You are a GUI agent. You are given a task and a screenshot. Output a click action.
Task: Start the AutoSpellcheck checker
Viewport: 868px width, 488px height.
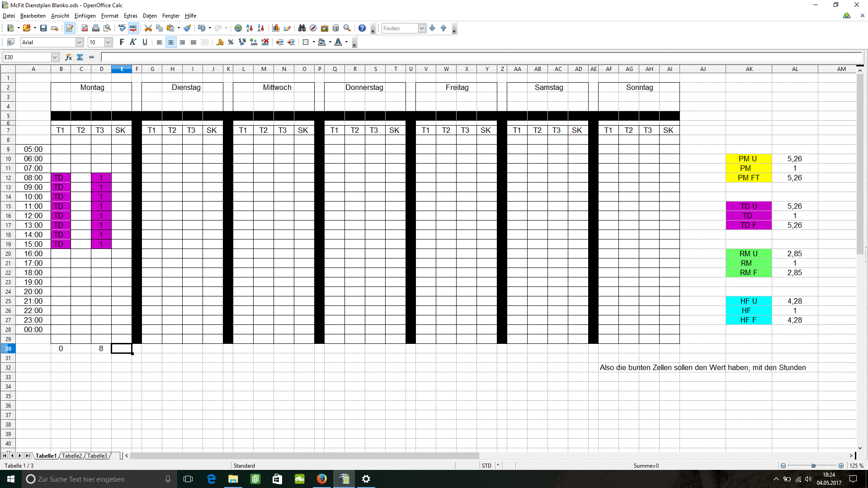click(133, 28)
